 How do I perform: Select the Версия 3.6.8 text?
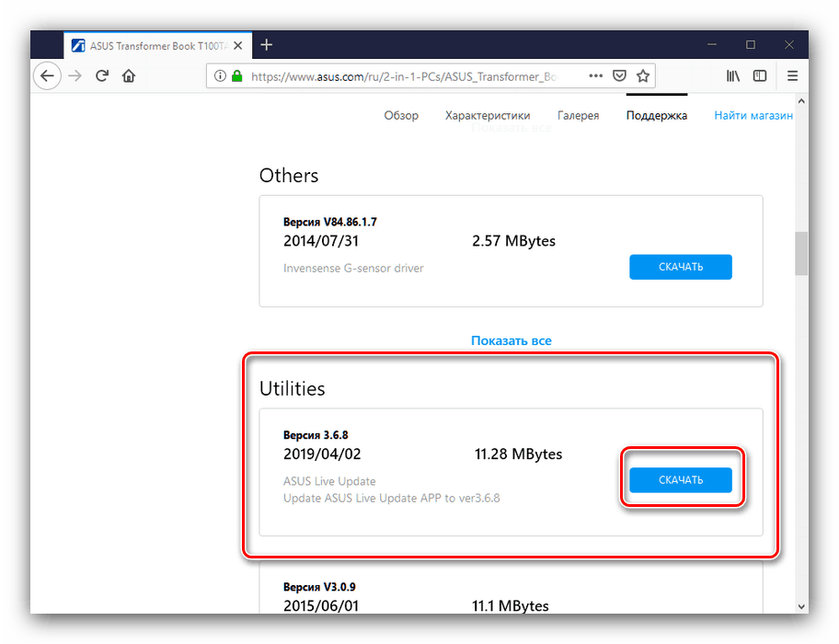pos(316,435)
